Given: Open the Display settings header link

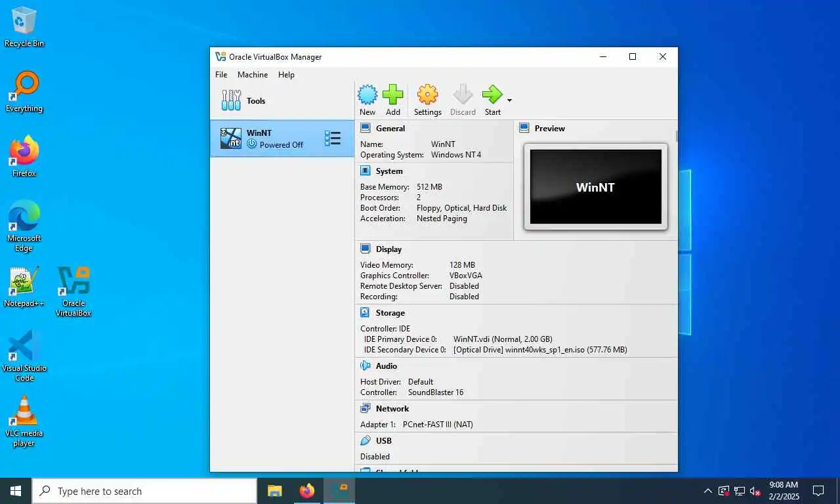Looking at the screenshot, I should click(388, 249).
